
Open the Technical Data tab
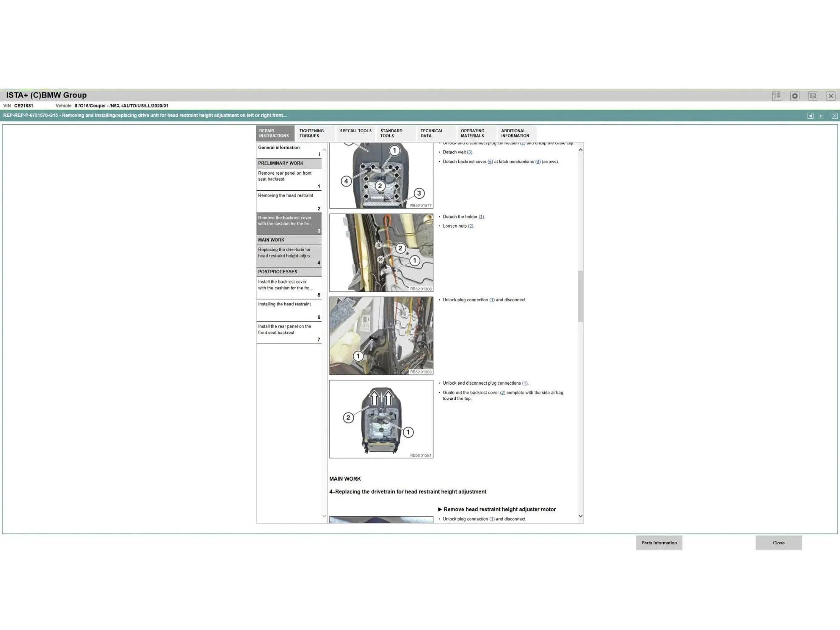433,133
